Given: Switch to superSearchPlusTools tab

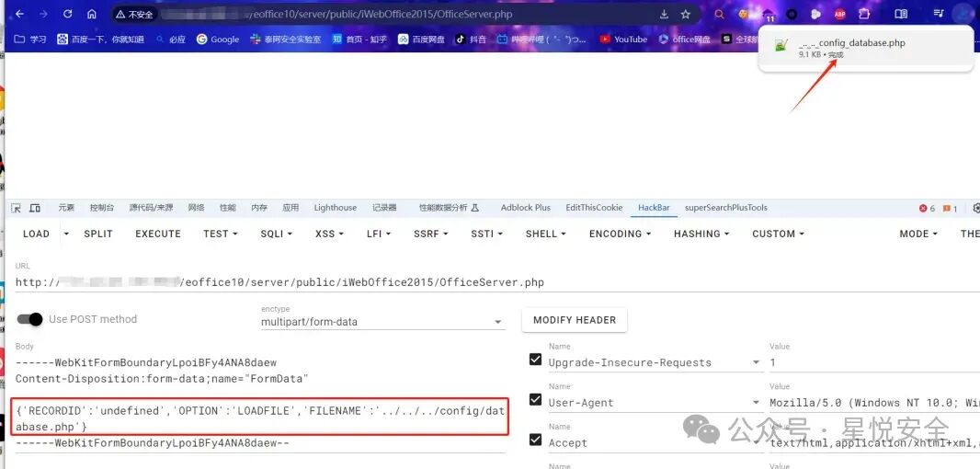Looking at the screenshot, I should click(x=725, y=208).
